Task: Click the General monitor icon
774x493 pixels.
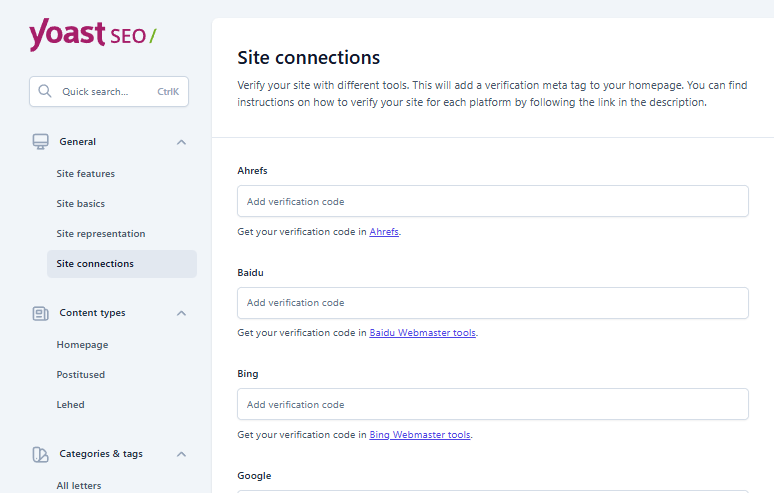Action: pos(40,142)
